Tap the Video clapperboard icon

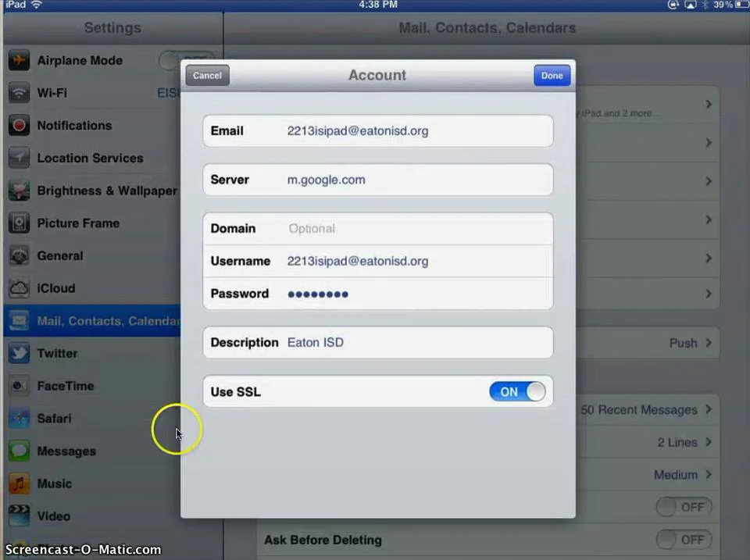point(19,516)
